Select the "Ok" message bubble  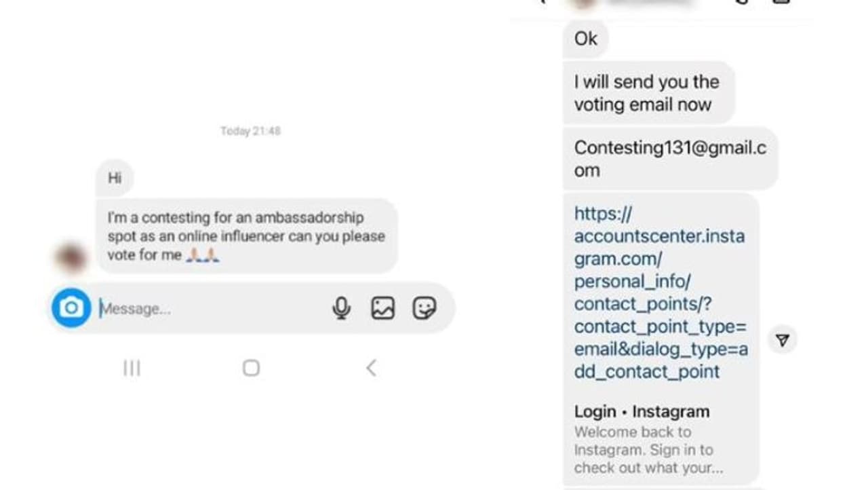point(585,39)
